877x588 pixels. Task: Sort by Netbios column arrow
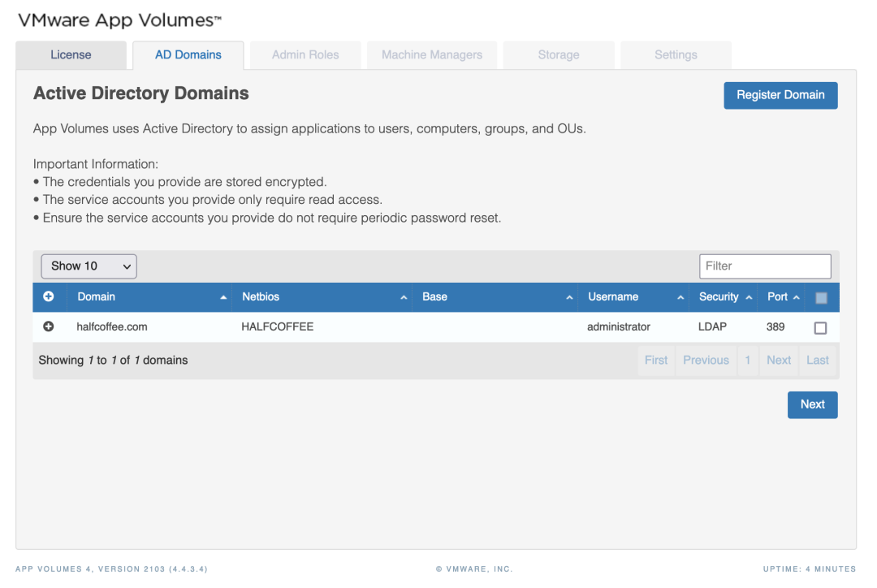404,297
